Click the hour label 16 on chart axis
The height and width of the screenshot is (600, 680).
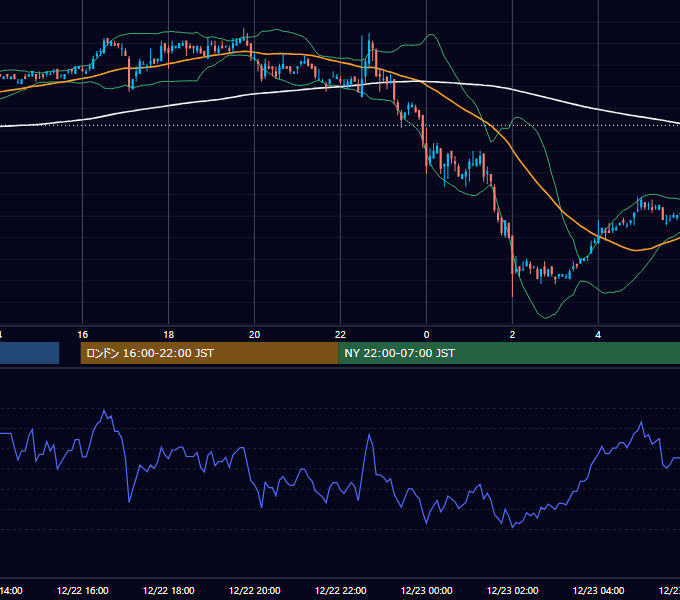[82, 335]
